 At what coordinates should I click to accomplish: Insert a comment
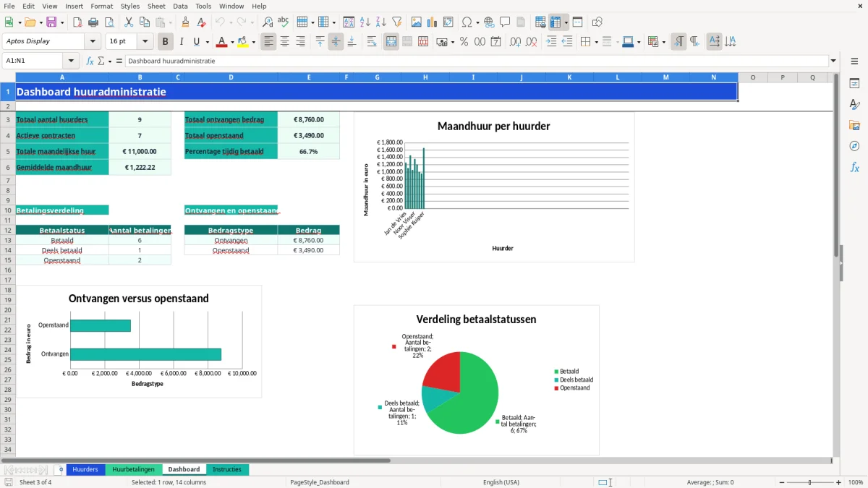point(505,22)
